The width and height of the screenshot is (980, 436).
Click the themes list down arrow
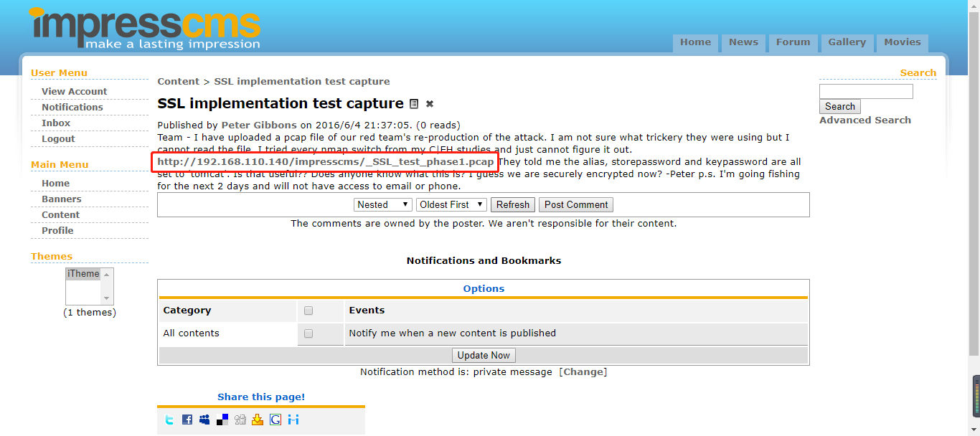[x=107, y=298]
